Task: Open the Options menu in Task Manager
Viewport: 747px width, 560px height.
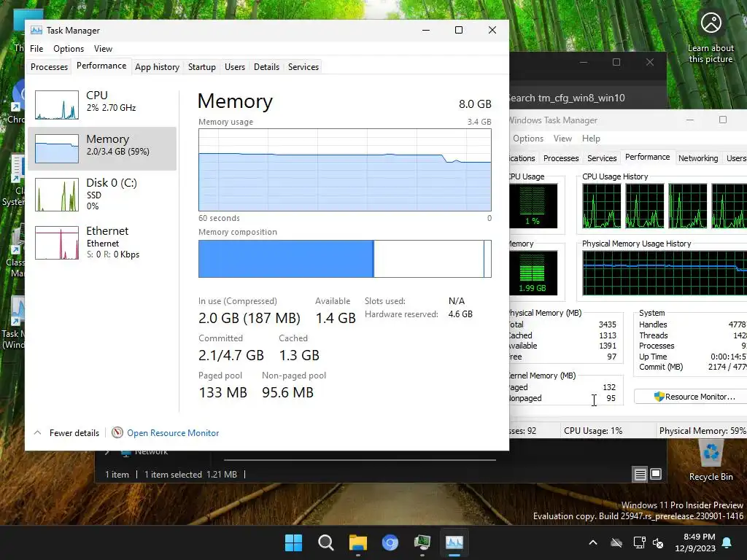Action: (69, 49)
